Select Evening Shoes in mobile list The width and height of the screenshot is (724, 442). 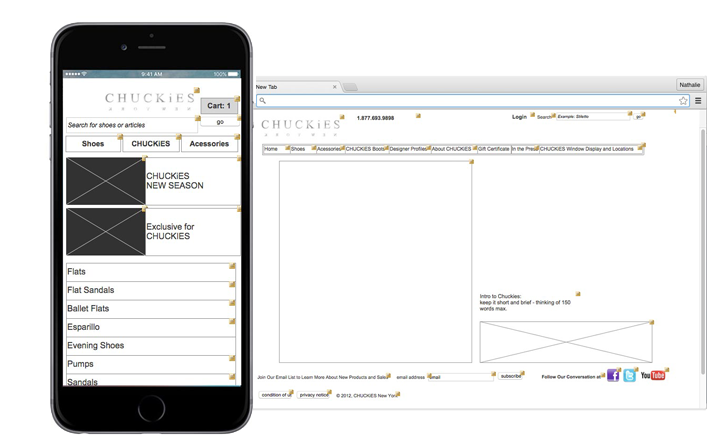pos(151,346)
